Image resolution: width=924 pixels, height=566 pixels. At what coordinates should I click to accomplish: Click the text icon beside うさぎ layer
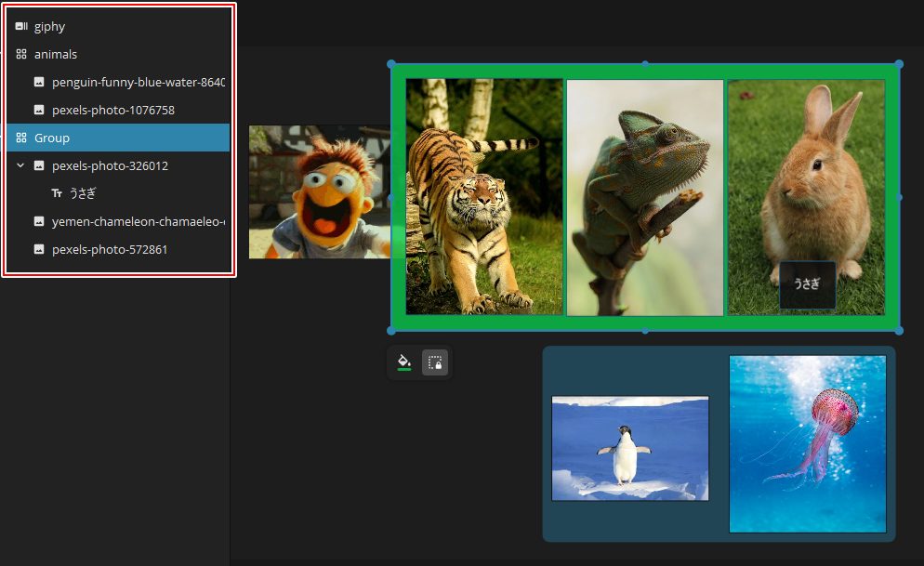[x=57, y=193]
